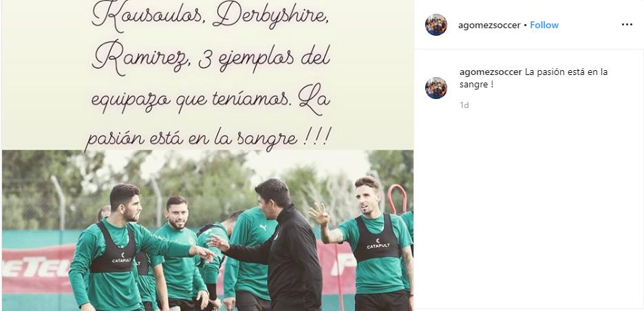Open the three-dot more options menu
This screenshot has height=311, width=644.
coord(627,25)
